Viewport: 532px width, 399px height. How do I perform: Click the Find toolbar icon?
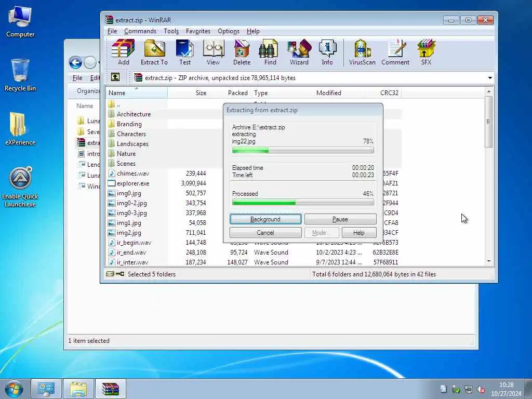point(270,52)
